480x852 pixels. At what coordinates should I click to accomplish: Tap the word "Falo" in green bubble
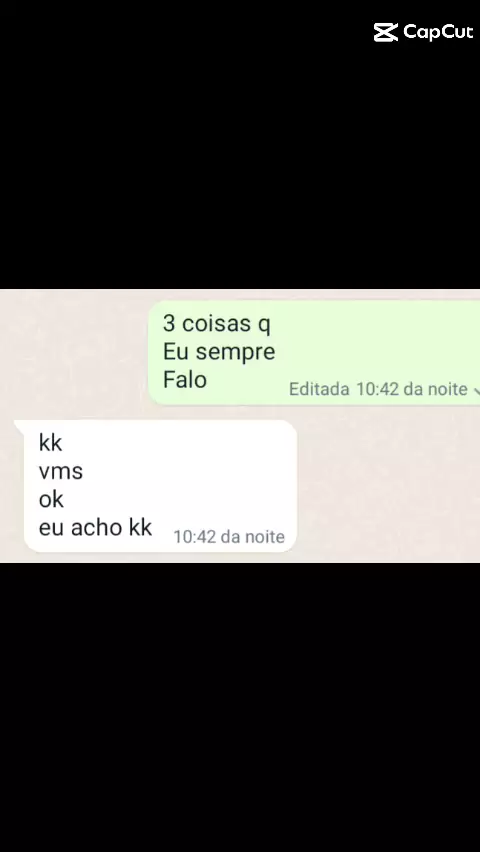[185, 380]
